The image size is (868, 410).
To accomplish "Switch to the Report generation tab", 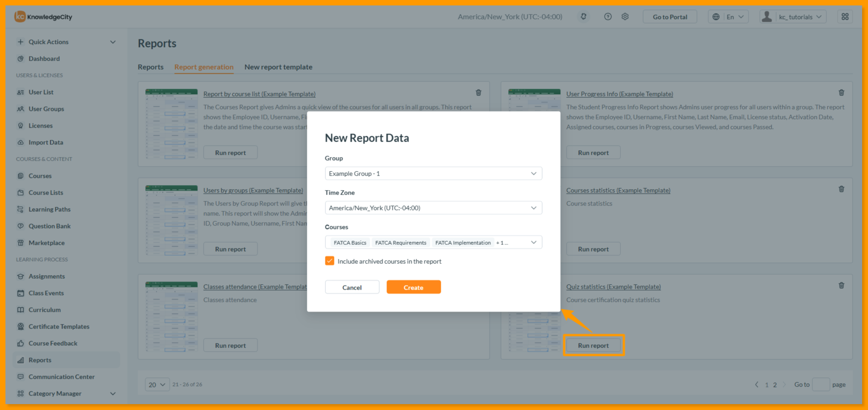I will tap(204, 67).
